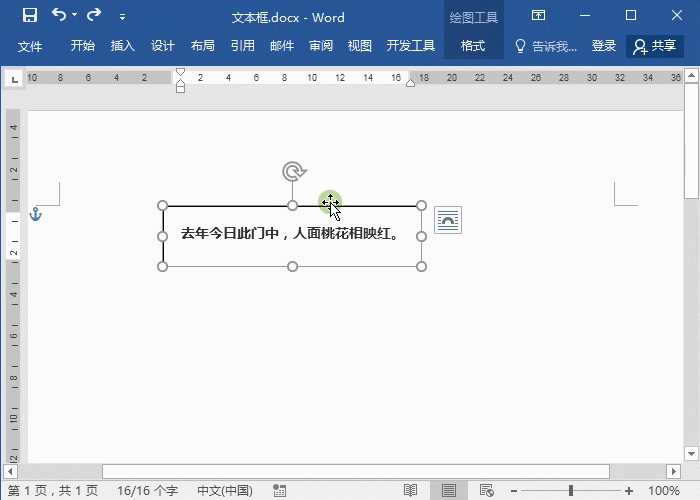This screenshot has height=500, width=700.
Task: Click the bottom-right resize handle of text box
Action: (421, 267)
